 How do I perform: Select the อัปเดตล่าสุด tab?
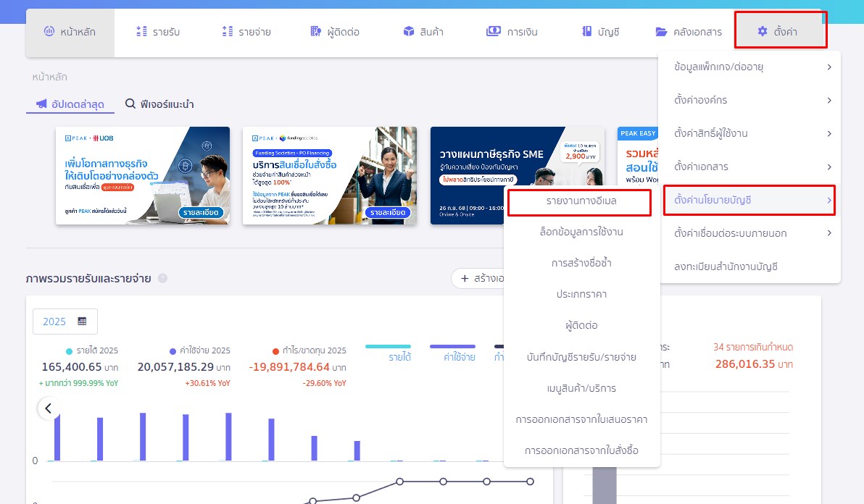(x=70, y=104)
